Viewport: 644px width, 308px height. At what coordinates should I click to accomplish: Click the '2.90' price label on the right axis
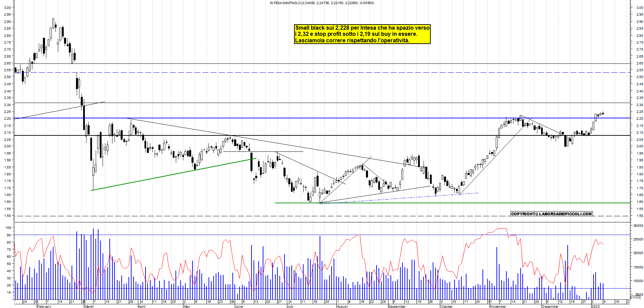[640, 21]
